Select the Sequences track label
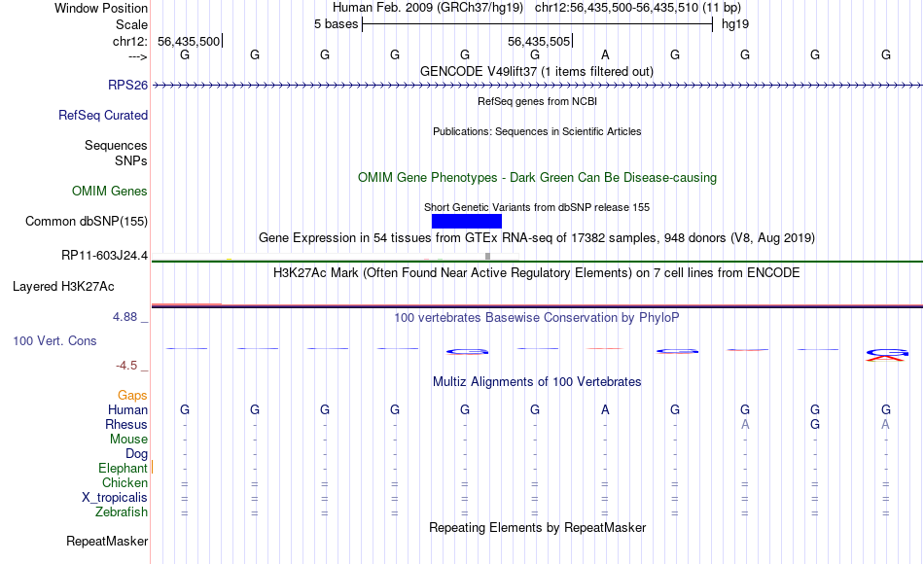Viewport: 924px width, 564px height. click(x=116, y=145)
